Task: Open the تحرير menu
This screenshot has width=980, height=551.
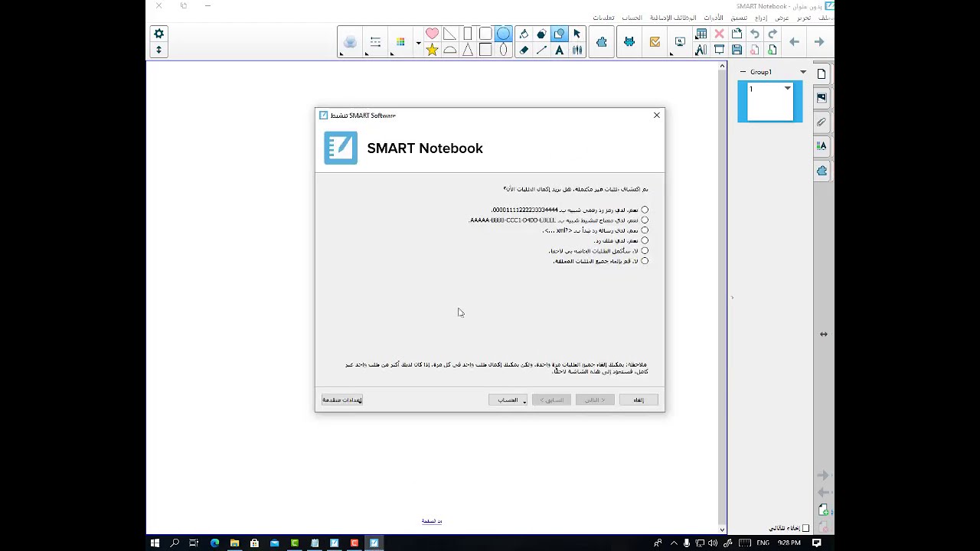Action: 804,18
